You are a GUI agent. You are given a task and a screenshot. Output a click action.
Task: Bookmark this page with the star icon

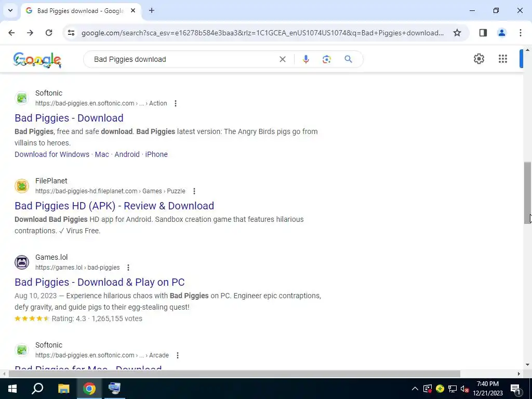(457, 33)
